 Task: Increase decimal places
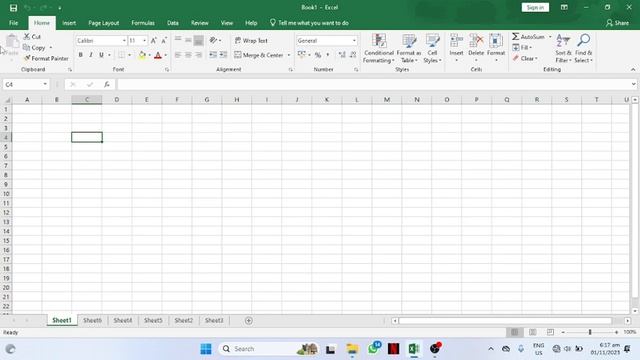coord(342,55)
